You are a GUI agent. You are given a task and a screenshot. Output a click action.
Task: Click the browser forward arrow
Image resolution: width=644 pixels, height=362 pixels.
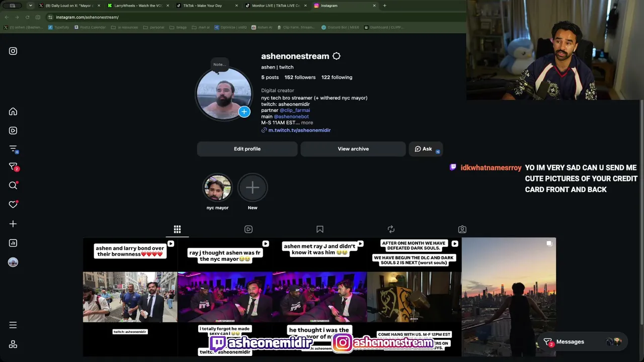[x=17, y=17]
